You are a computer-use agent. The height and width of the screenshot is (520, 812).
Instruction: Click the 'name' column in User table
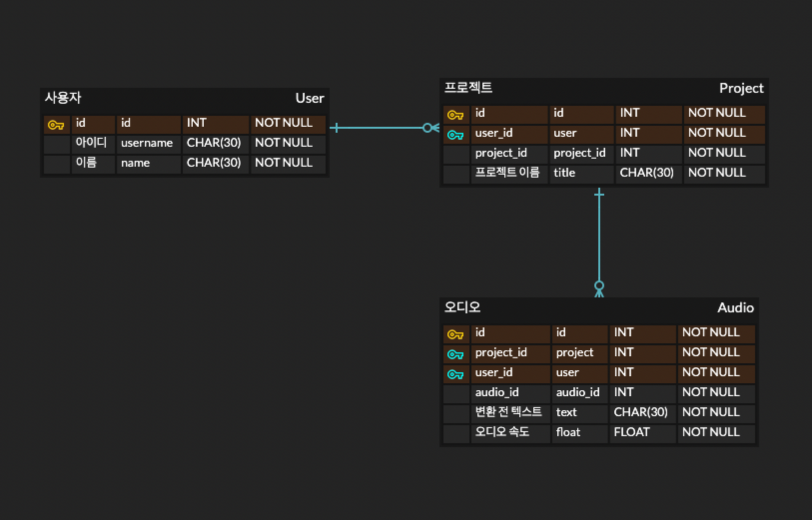(x=148, y=163)
